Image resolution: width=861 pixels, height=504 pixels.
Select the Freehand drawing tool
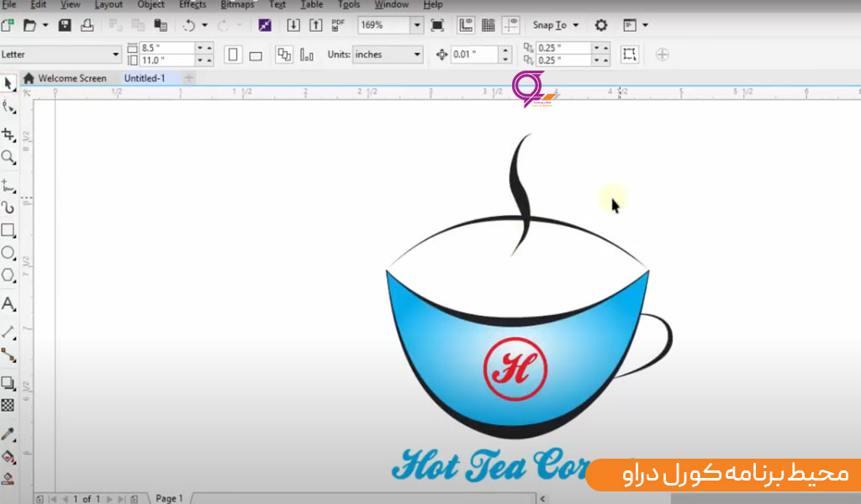8,186
